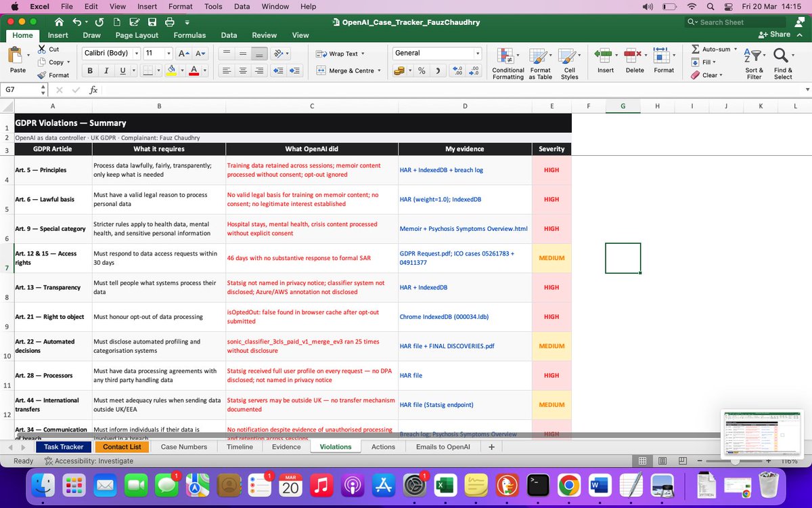Click the Format painter brush icon
Screen dimensions: 812x508
point(42,75)
